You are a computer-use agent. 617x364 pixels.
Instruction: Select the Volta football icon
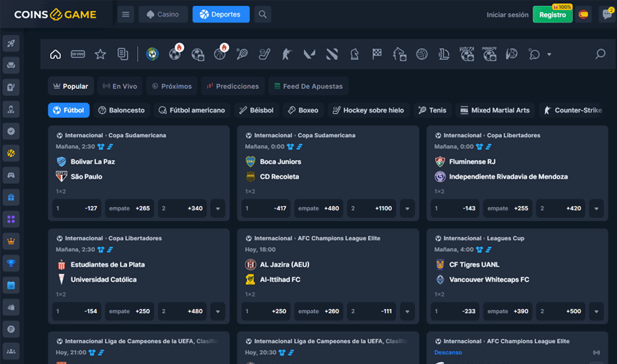467,54
